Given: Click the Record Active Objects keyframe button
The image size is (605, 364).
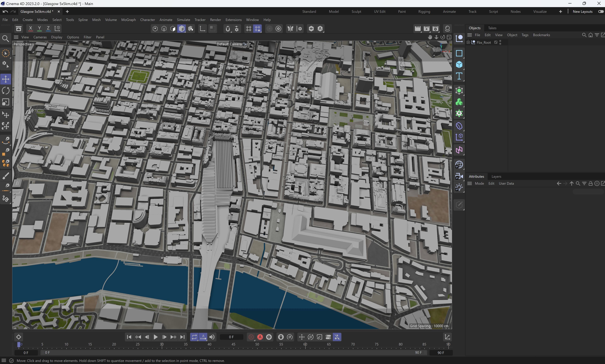Looking at the screenshot, I should 251,337.
